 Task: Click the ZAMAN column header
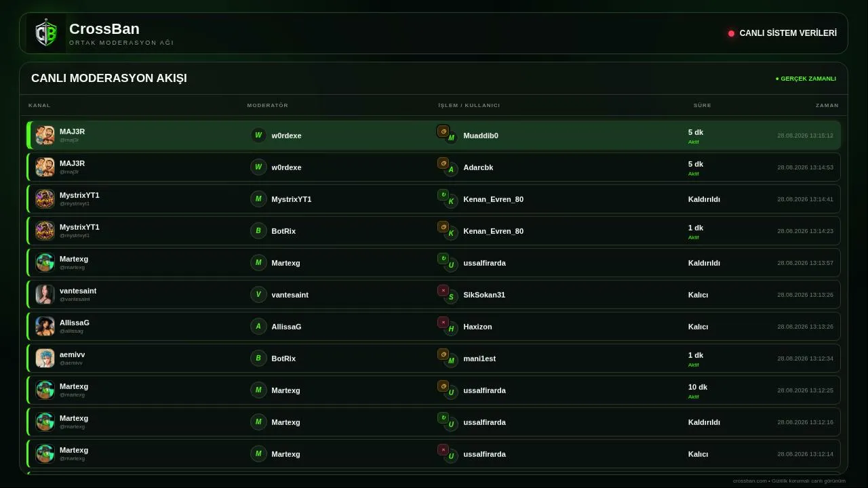pyautogui.click(x=827, y=106)
